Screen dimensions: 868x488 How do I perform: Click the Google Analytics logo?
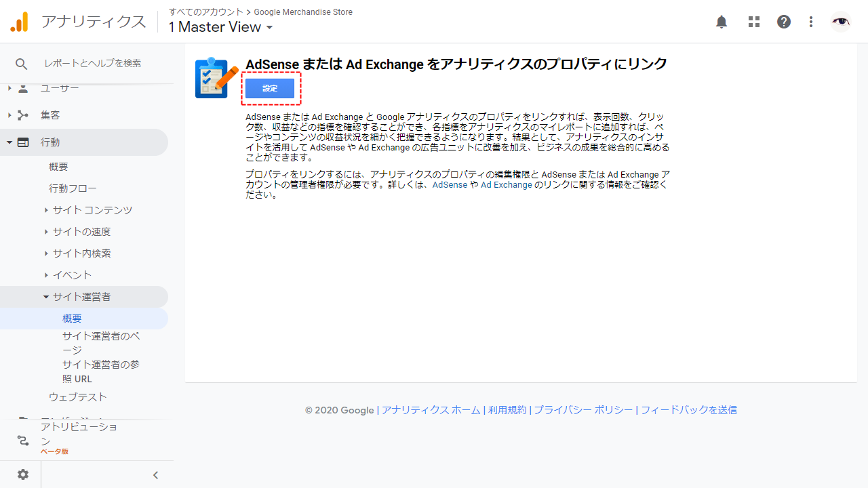coord(20,22)
